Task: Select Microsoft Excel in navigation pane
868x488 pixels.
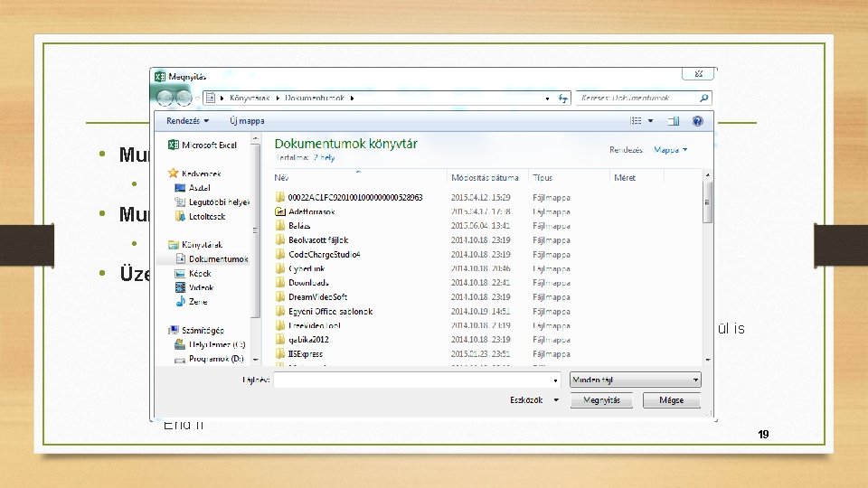Action: (x=202, y=145)
